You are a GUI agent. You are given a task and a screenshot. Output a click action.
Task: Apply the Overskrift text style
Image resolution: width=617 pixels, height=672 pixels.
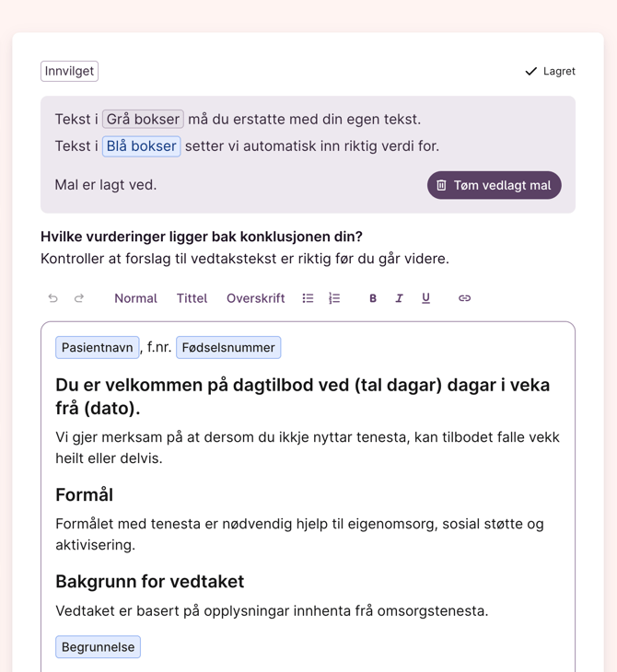(255, 298)
